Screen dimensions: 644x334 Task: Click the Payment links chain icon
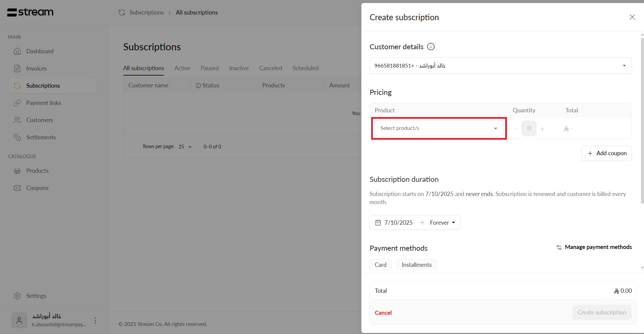pyautogui.click(x=17, y=103)
